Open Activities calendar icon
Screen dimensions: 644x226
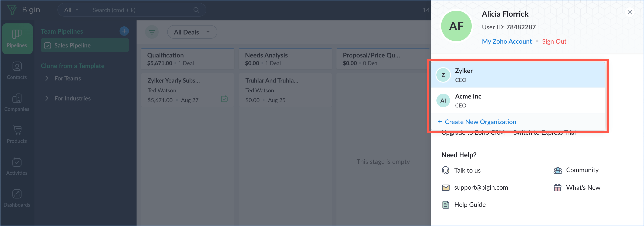click(x=17, y=162)
